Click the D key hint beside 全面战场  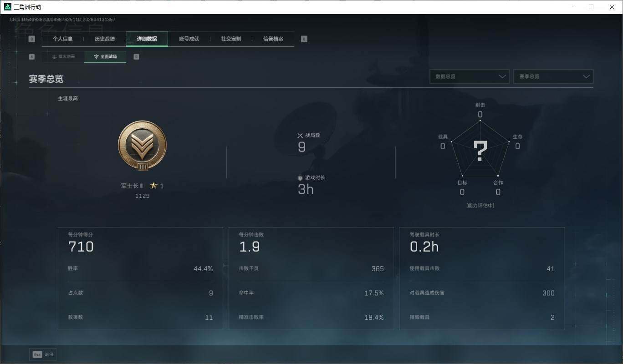[136, 57]
